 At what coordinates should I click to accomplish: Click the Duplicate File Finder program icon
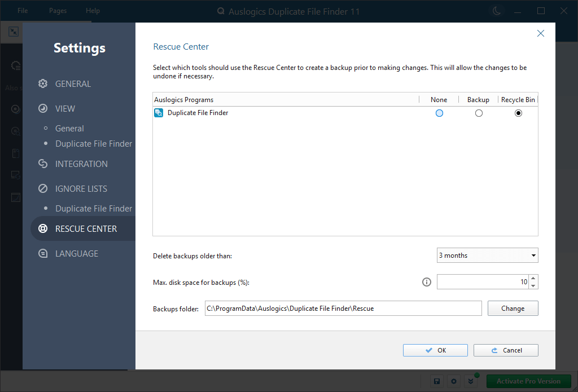click(x=159, y=113)
